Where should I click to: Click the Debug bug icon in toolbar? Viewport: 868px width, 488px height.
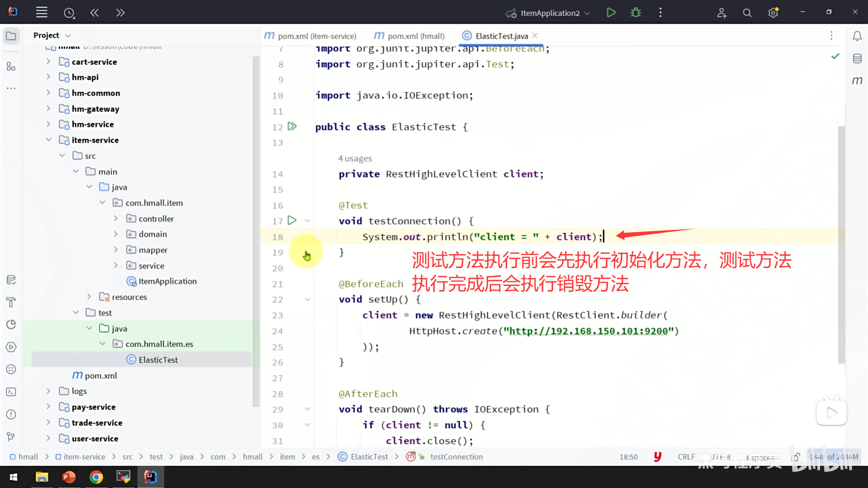636,13
